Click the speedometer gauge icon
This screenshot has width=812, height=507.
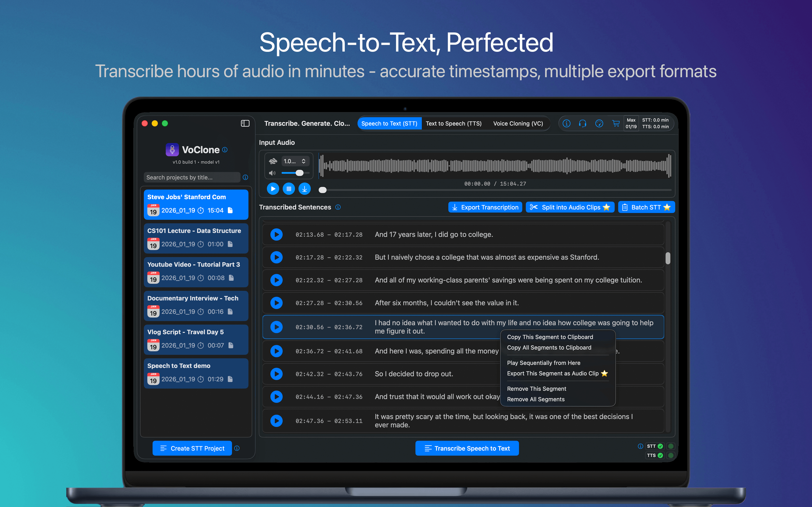pyautogui.click(x=599, y=123)
